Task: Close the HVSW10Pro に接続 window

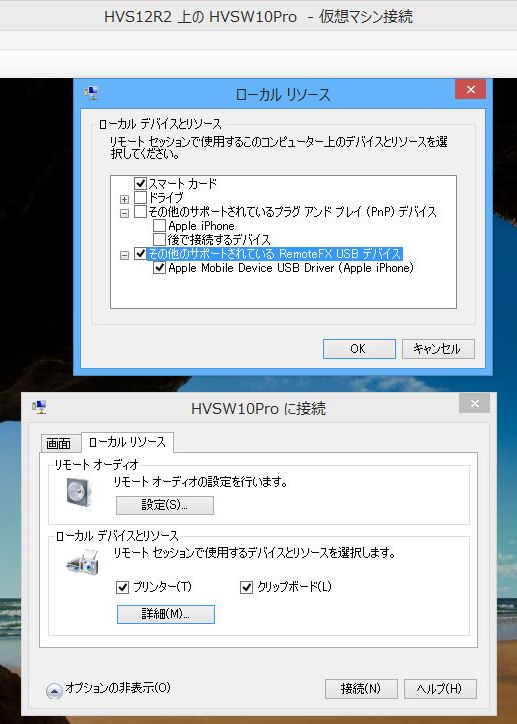Action: click(x=474, y=404)
